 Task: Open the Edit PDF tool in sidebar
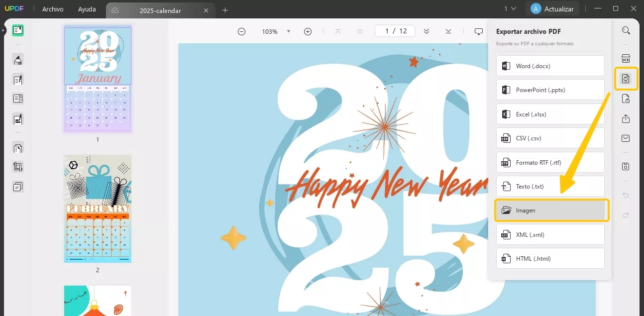[x=18, y=80]
